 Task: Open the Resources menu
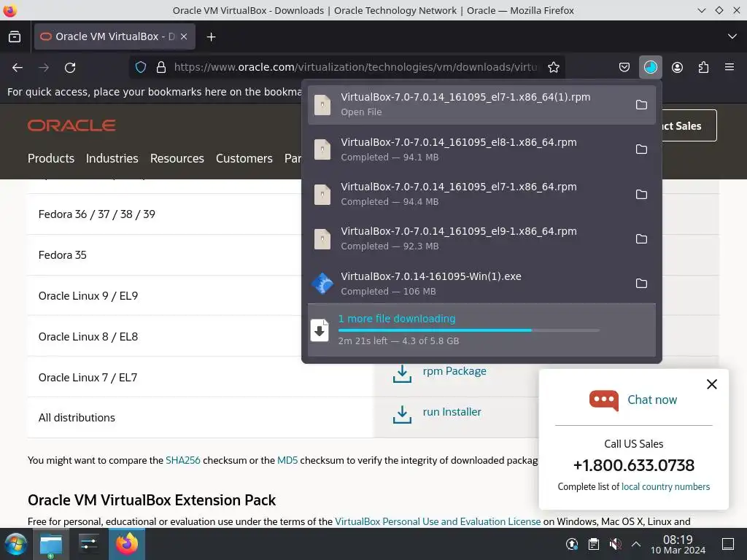tap(177, 158)
